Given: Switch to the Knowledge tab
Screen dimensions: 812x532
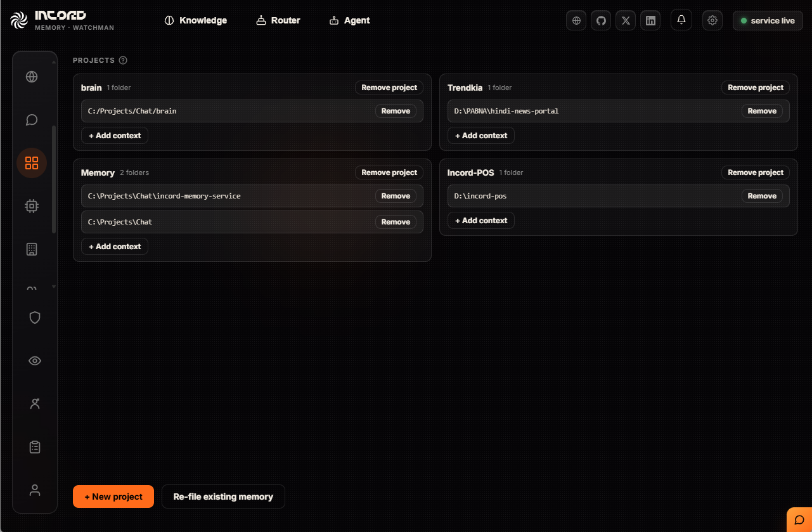Looking at the screenshot, I should [195, 20].
